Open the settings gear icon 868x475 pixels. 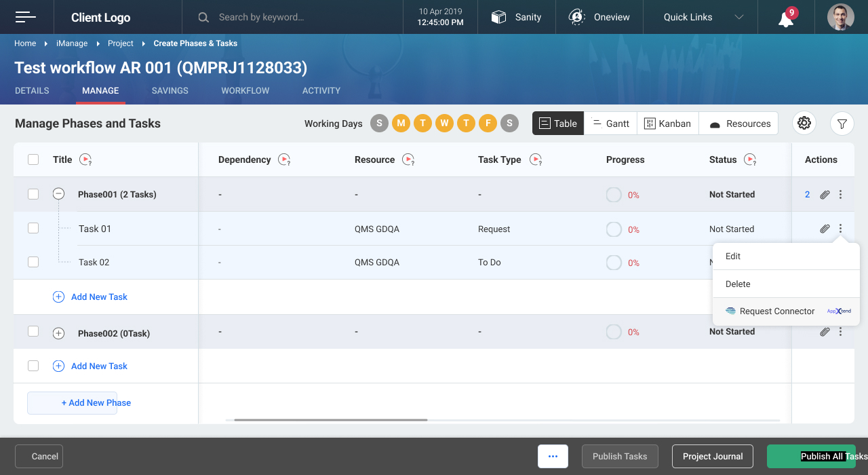click(x=804, y=123)
